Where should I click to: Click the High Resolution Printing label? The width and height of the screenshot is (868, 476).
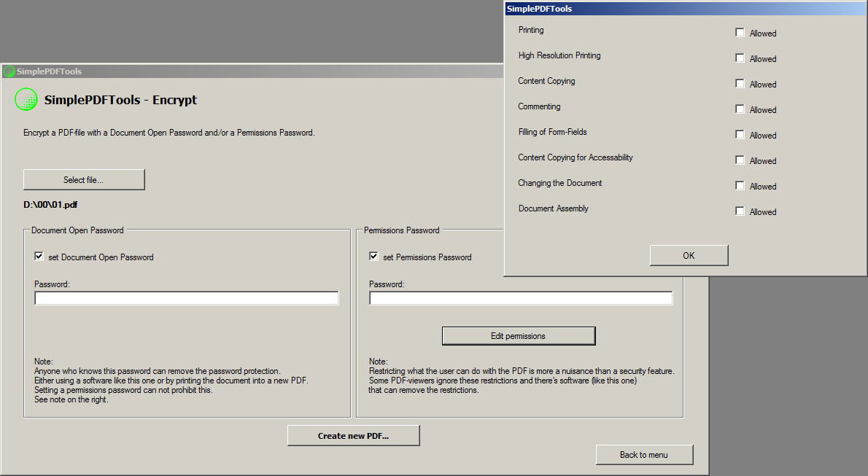559,55
